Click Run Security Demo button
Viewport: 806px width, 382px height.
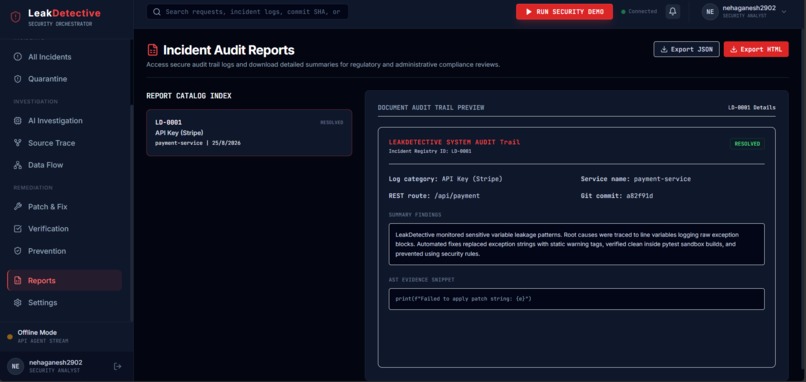(564, 11)
